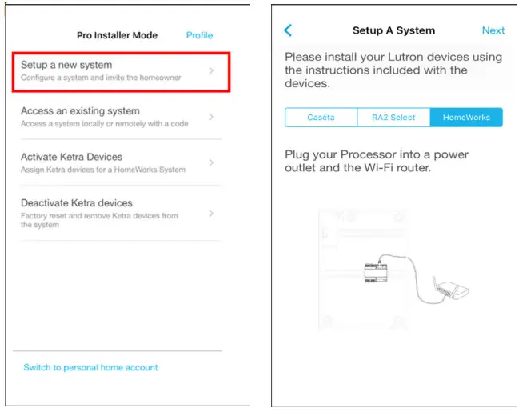Click the Wi-Fi router in the illustration

(451, 289)
